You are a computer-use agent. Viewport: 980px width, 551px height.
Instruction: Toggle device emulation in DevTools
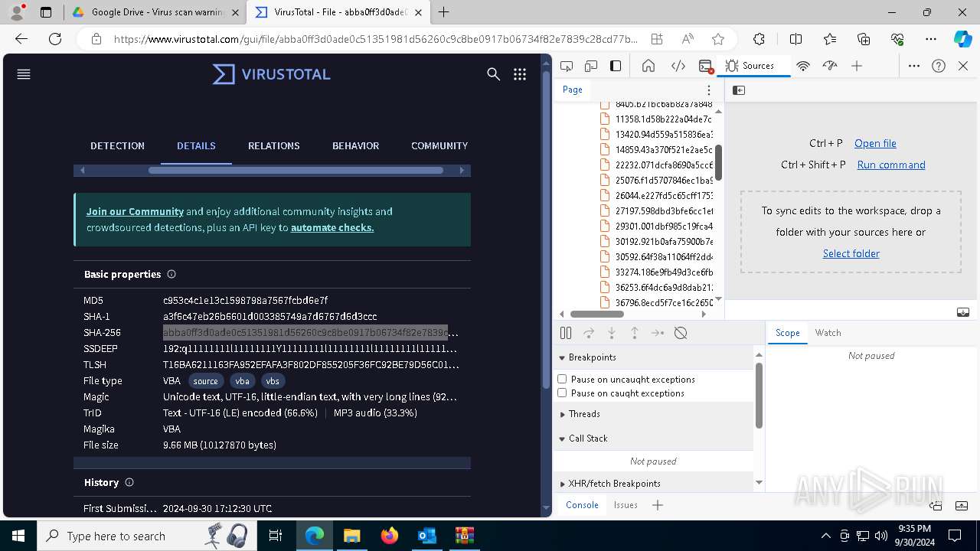coord(591,66)
